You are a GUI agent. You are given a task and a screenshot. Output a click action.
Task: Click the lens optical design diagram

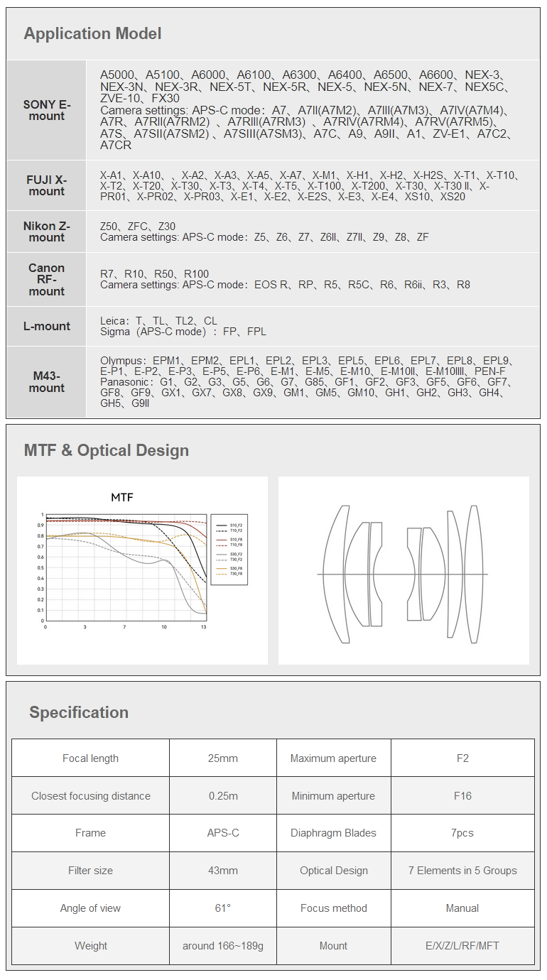pos(403,574)
